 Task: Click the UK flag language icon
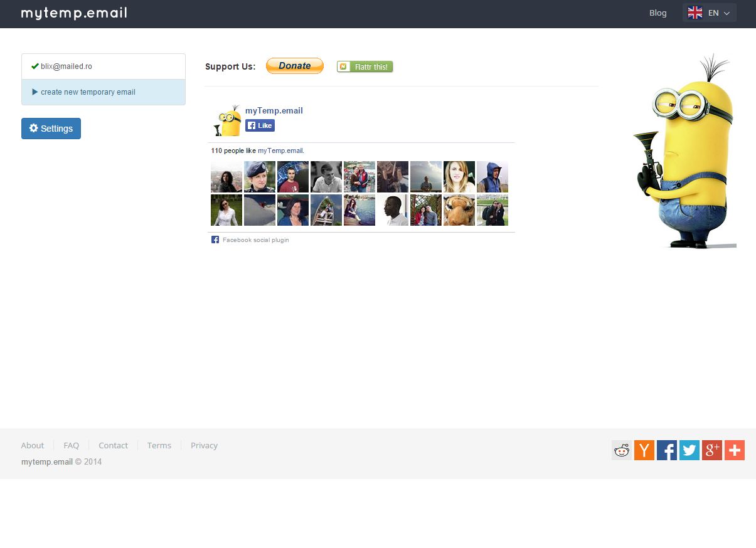[695, 13]
